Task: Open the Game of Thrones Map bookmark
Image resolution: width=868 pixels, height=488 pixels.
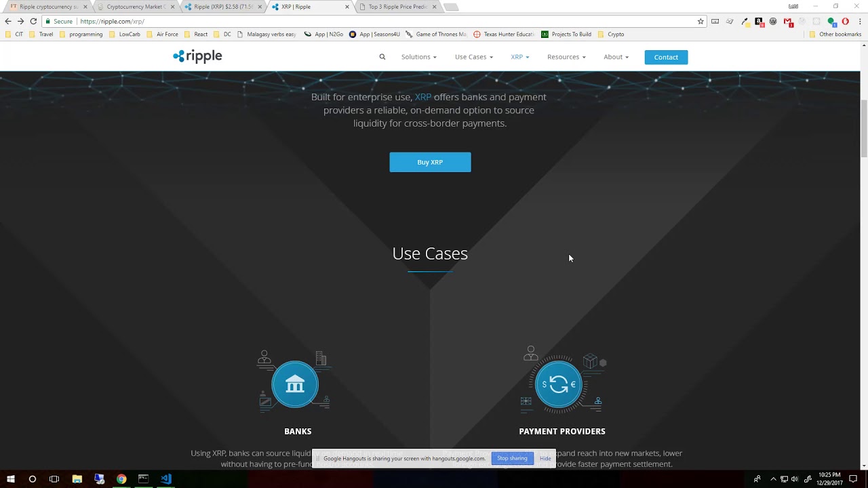Action: (436, 34)
